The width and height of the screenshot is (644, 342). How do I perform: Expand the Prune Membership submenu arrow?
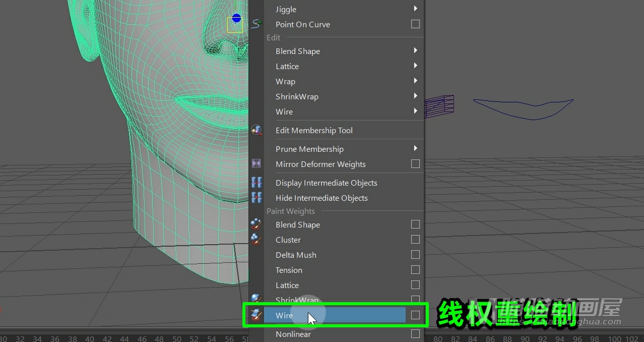tap(416, 148)
